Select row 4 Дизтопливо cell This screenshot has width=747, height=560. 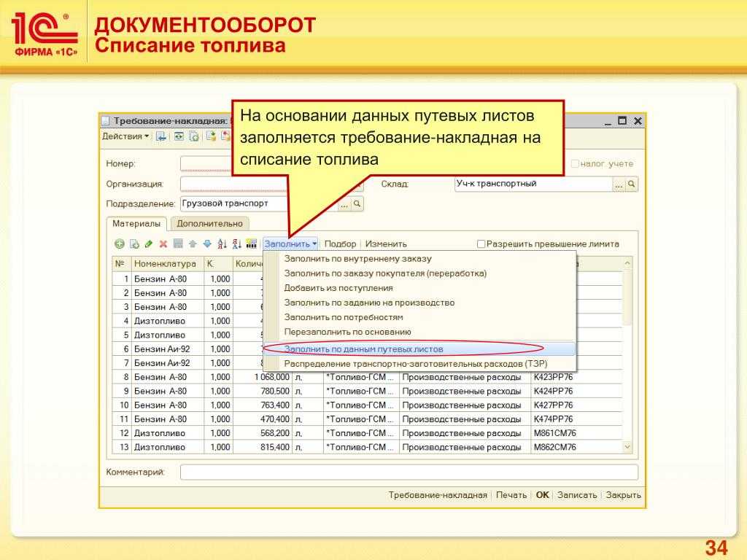168,321
